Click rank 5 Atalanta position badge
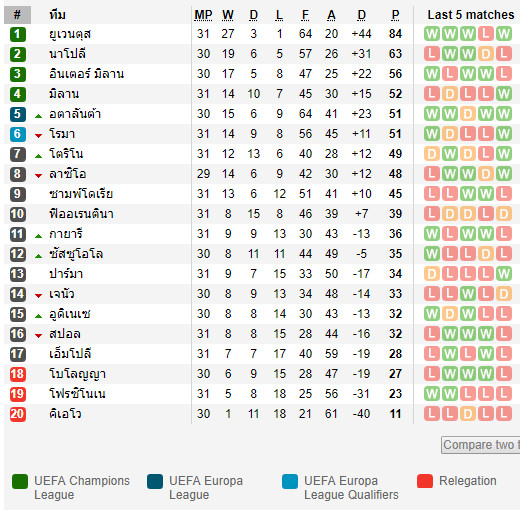Screen dimensions: 520x510 tap(18, 114)
